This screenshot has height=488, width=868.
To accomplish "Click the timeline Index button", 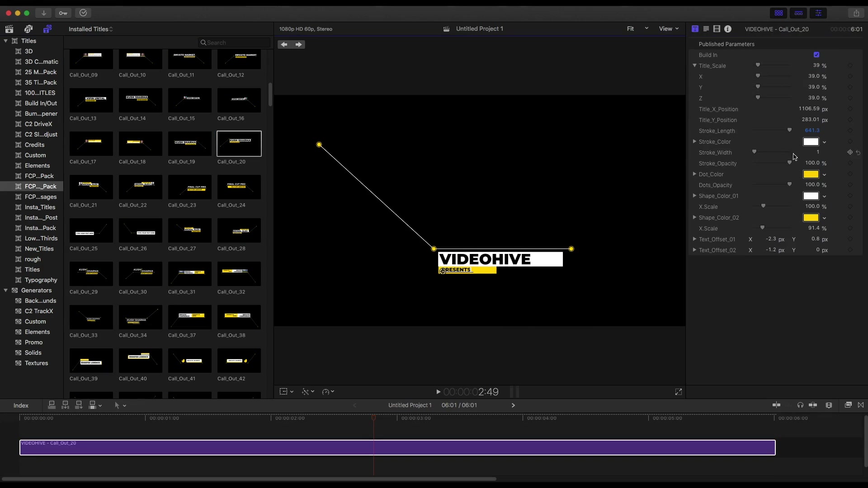I will (21, 405).
